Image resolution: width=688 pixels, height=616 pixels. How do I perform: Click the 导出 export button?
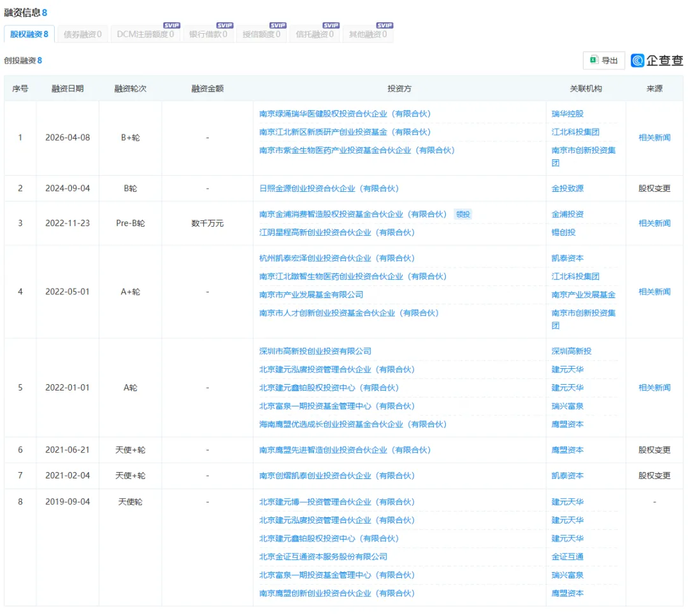tap(603, 61)
